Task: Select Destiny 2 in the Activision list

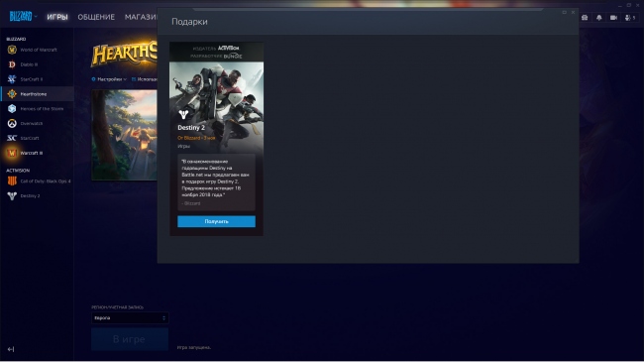Action: tap(37, 195)
